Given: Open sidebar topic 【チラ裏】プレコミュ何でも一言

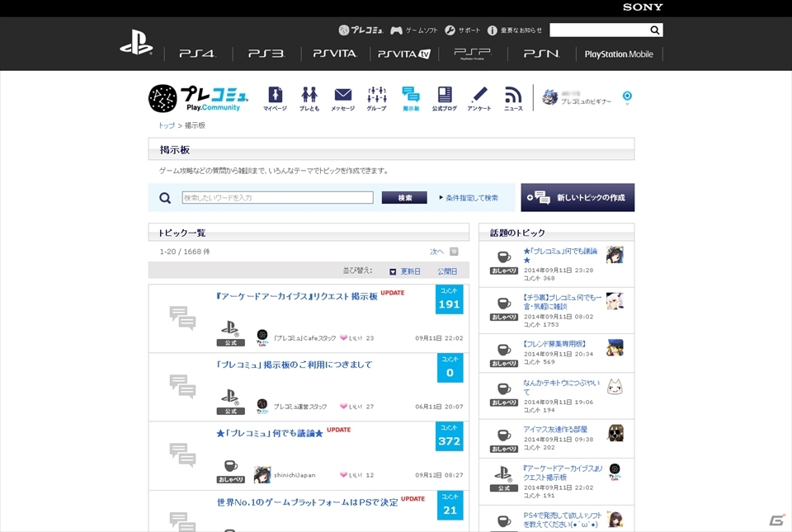Looking at the screenshot, I should 562,302.
